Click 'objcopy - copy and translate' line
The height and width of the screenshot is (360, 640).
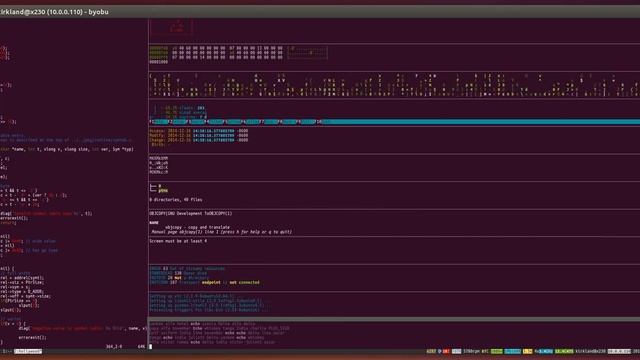point(198,227)
